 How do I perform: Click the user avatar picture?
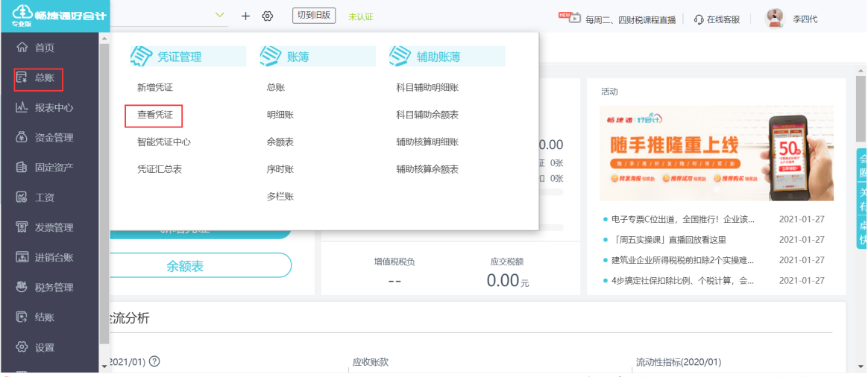coord(775,19)
